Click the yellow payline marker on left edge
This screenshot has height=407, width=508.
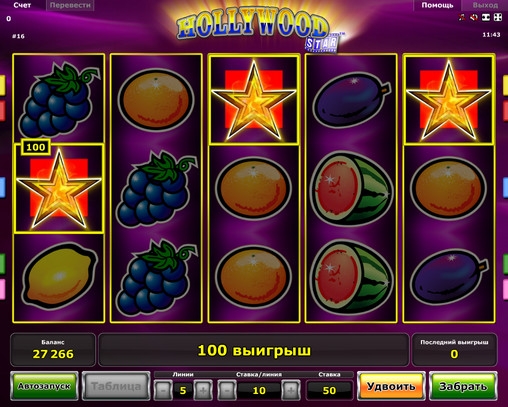(x=2, y=84)
